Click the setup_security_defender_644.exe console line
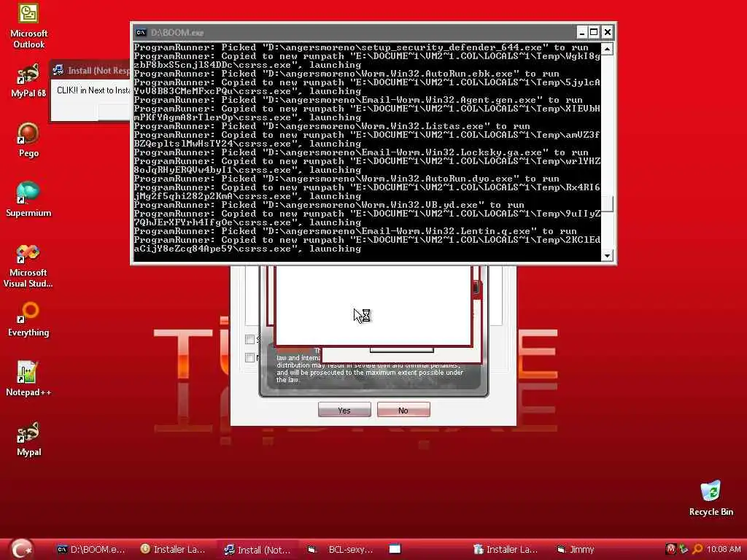Image resolution: width=747 pixels, height=560 pixels. coord(361,47)
